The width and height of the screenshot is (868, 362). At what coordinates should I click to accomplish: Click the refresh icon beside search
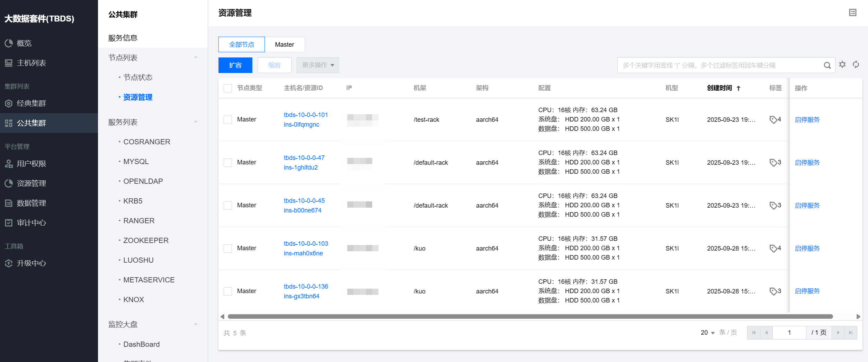856,65
